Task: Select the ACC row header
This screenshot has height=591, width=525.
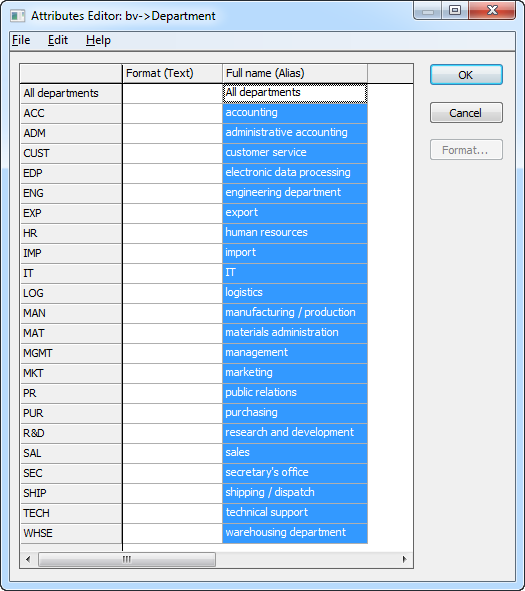Action: [x=71, y=113]
